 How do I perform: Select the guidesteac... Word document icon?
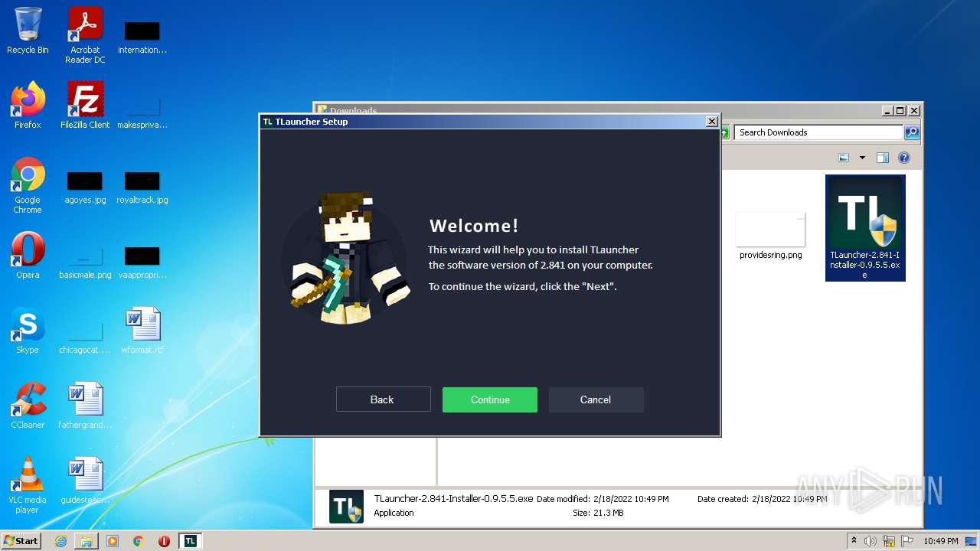85,481
